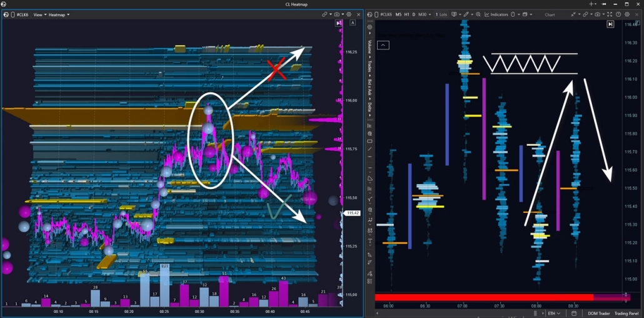
Task: Toggle scroll-to-latest button on heatmap
Action: pos(339,23)
